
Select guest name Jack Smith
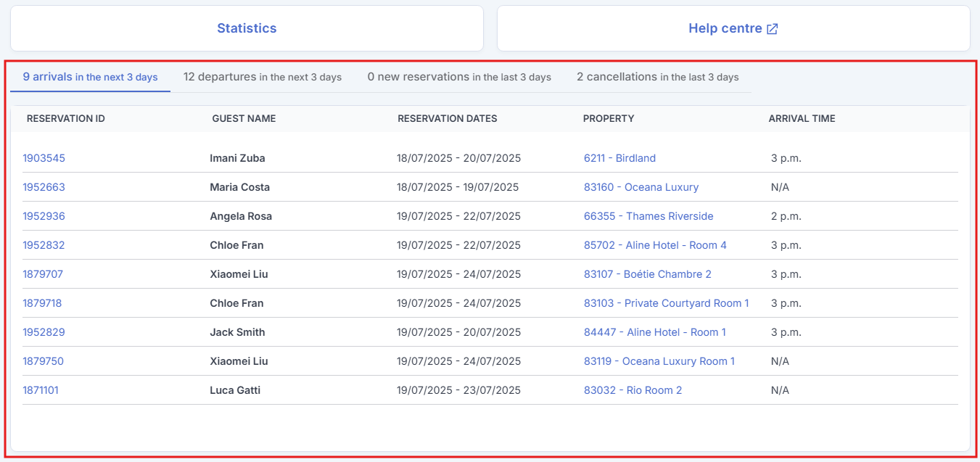pos(237,332)
